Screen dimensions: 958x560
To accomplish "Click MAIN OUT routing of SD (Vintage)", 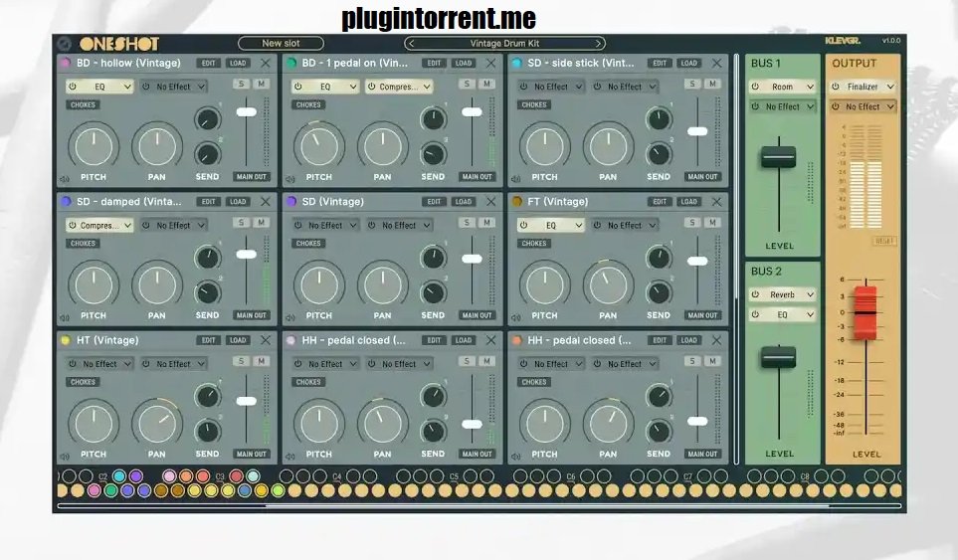I will point(478,315).
